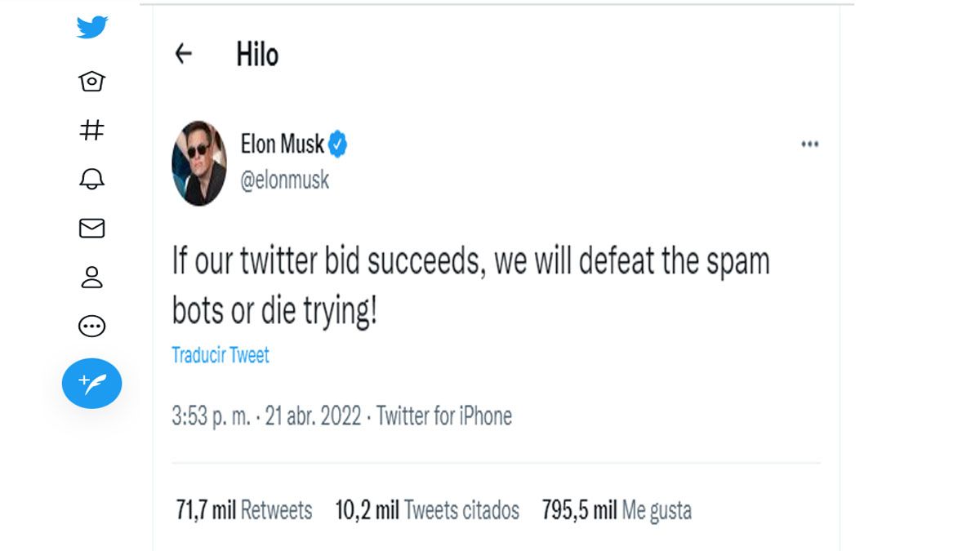Open the Profile person icon
Viewport: 980px width, 551px height.
pyautogui.click(x=91, y=278)
